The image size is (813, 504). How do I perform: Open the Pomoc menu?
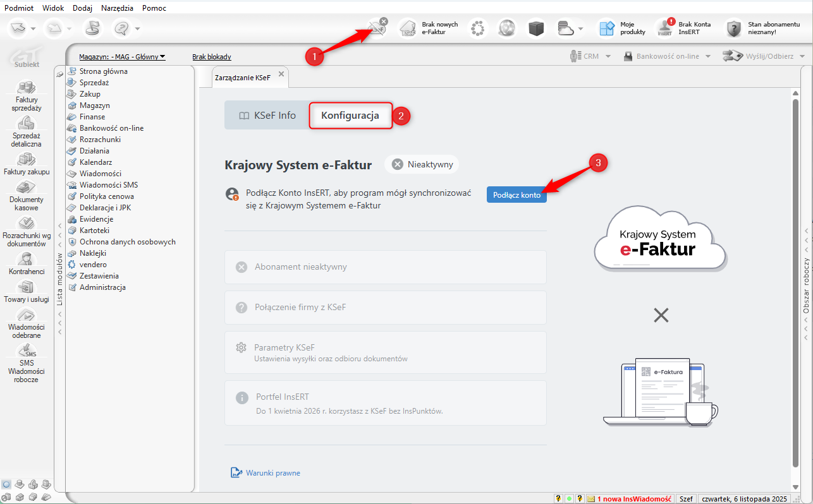154,7
